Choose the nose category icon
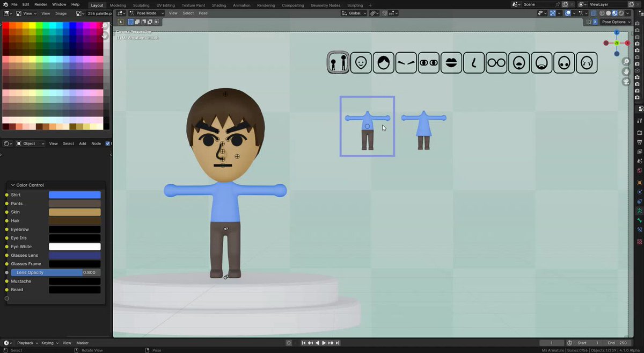The height and width of the screenshot is (353, 644). pyautogui.click(x=474, y=63)
